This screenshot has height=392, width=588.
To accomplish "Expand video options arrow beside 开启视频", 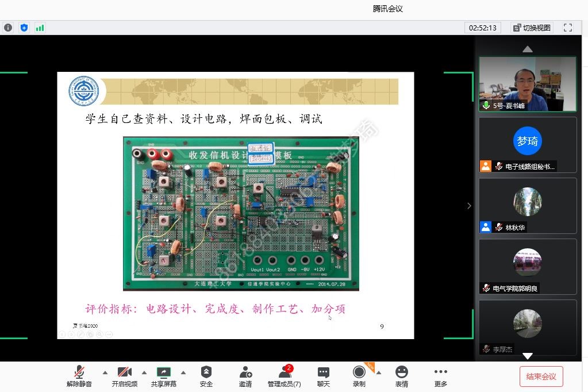I will [144, 372].
